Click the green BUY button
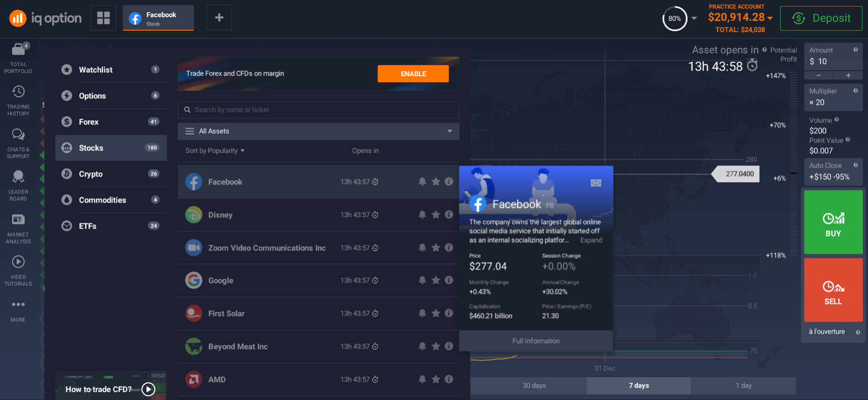 pyautogui.click(x=833, y=222)
